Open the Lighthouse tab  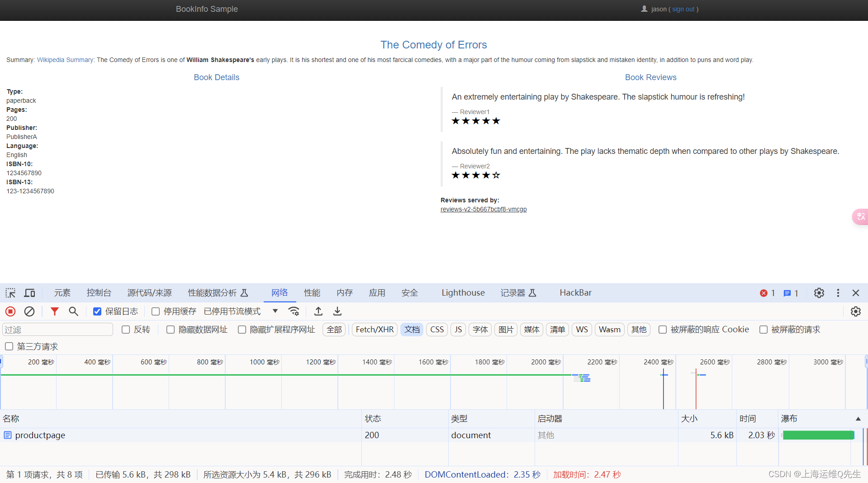coord(463,293)
